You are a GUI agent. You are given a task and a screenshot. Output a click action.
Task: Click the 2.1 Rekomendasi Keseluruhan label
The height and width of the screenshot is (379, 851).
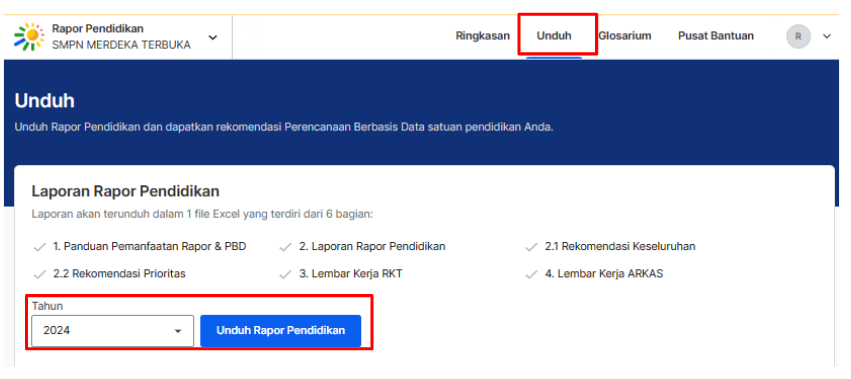620,247
